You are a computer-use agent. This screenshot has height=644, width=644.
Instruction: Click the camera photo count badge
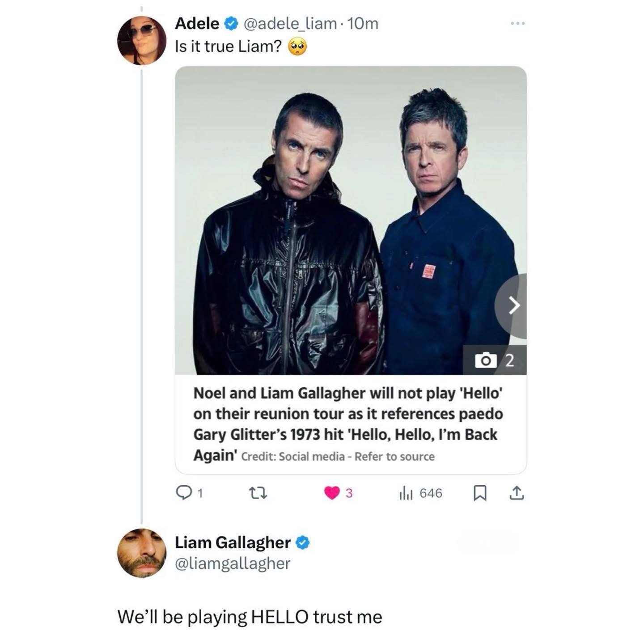495,360
